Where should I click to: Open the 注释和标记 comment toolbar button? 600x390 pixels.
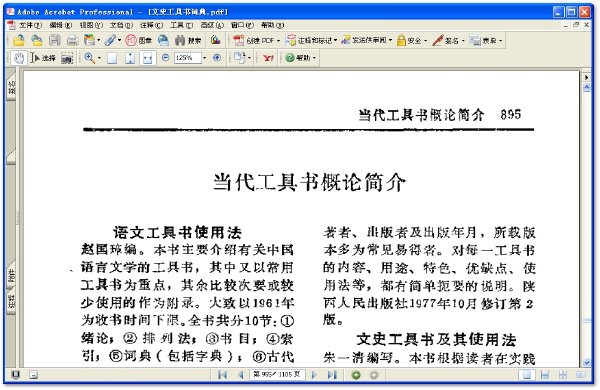[309, 40]
